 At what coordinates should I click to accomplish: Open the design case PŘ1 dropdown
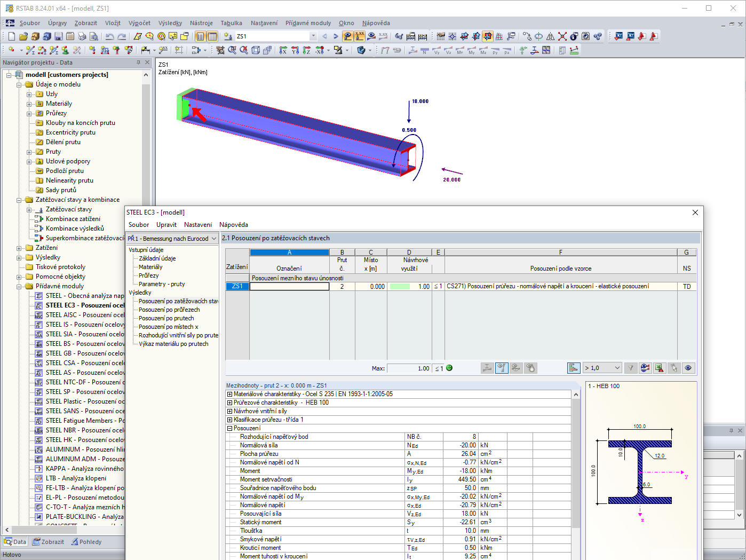pyautogui.click(x=214, y=239)
